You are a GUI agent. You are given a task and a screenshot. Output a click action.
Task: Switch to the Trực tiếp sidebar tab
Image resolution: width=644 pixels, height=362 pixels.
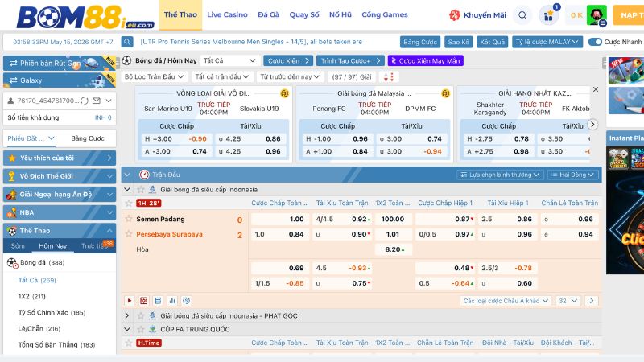coord(95,246)
